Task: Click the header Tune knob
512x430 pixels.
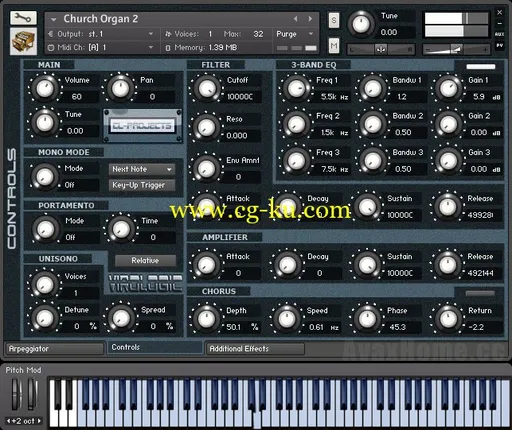Action: click(x=361, y=24)
